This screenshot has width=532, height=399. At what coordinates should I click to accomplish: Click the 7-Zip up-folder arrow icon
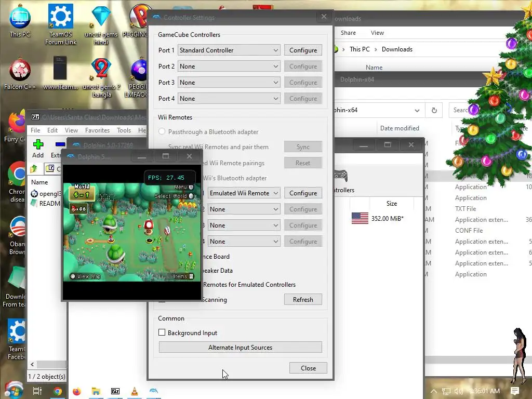click(34, 169)
